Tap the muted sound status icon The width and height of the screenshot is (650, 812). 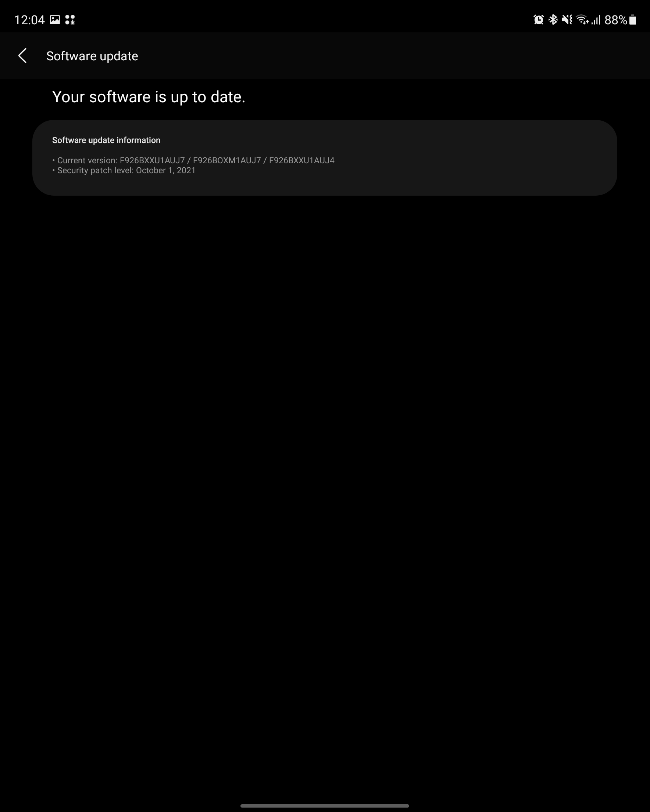[x=567, y=19]
